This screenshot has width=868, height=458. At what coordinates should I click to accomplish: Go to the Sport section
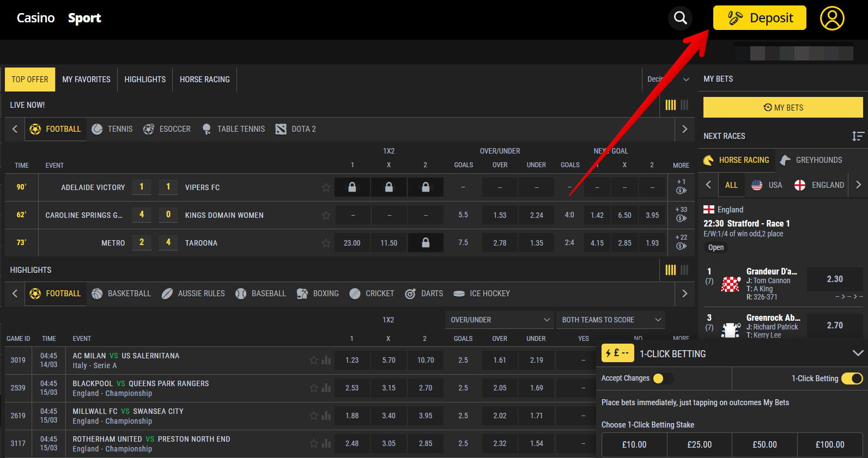(x=84, y=18)
